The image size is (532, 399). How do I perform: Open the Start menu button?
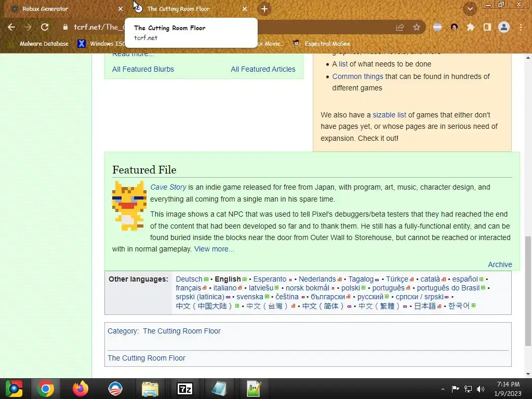14,389
